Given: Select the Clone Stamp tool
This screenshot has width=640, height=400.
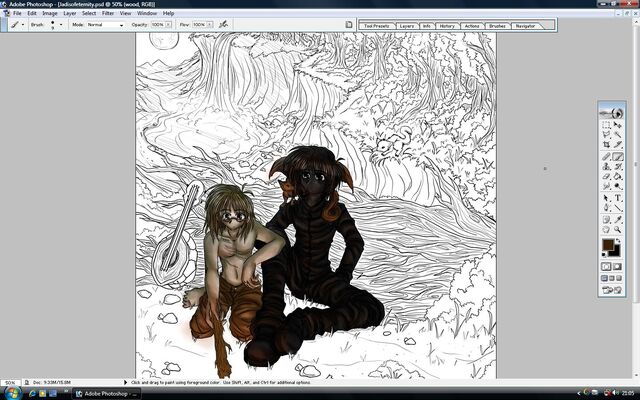Looking at the screenshot, I should click(x=606, y=166).
